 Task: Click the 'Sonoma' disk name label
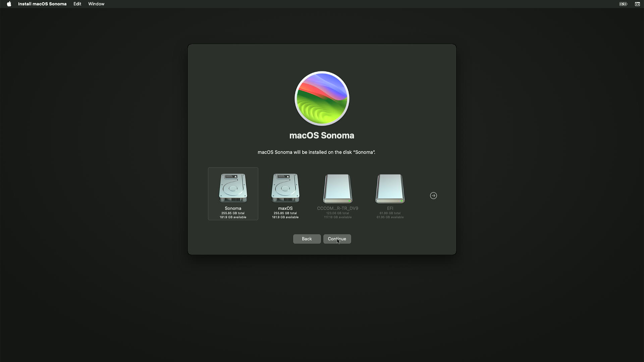point(233,208)
